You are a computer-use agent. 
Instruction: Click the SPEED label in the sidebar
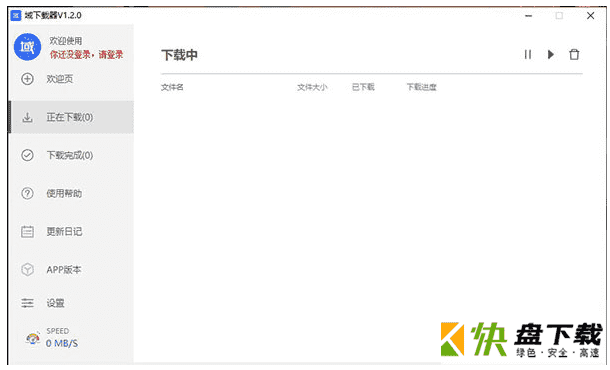pyautogui.click(x=58, y=331)
